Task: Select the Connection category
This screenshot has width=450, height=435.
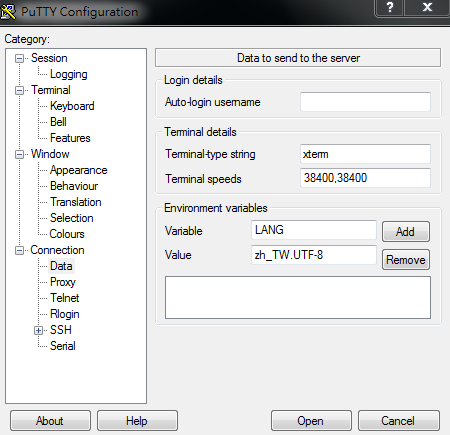Action: click(57, 250)
